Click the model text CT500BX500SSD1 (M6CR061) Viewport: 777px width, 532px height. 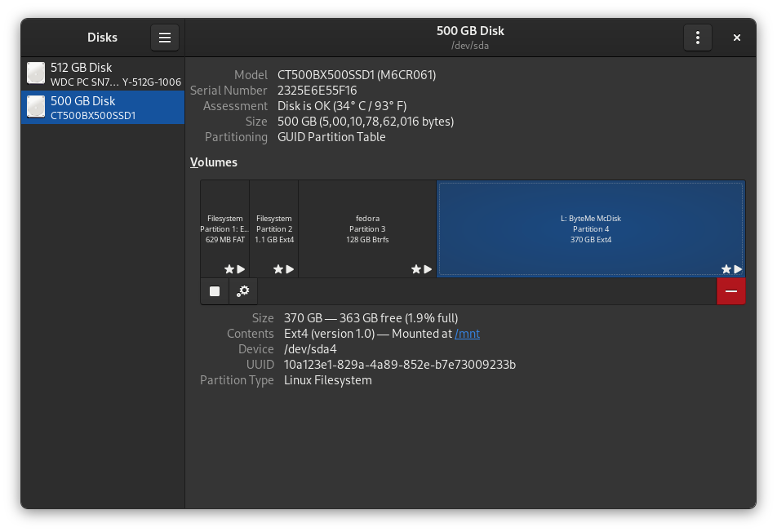[357, 75]
